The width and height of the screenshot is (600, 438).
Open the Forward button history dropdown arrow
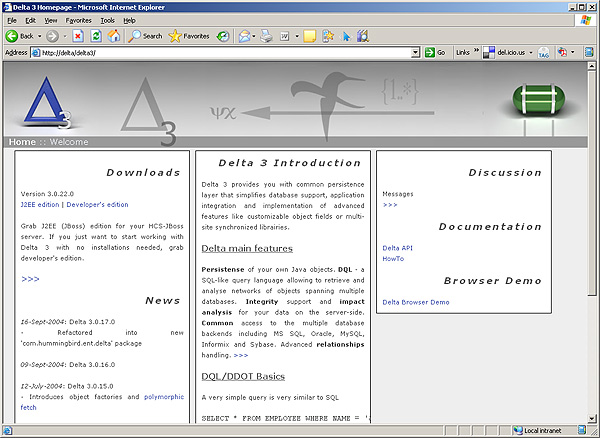click(x=65, y=36)
